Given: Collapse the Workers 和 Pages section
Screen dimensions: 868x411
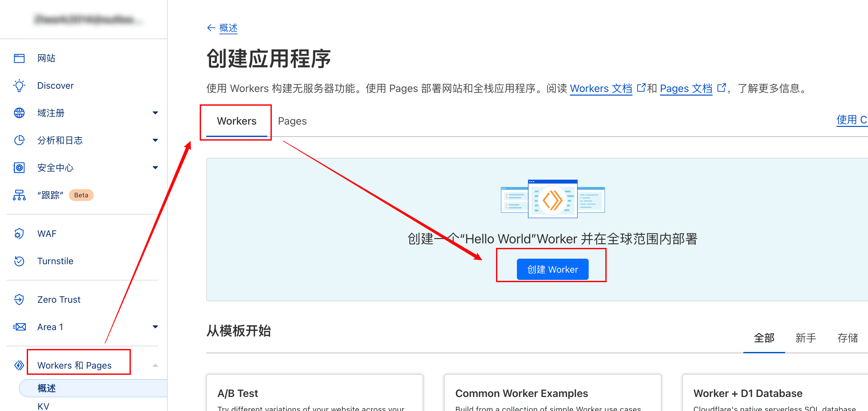Looking at the screenshot, I should pyautogui.click(x=155, y=366).
